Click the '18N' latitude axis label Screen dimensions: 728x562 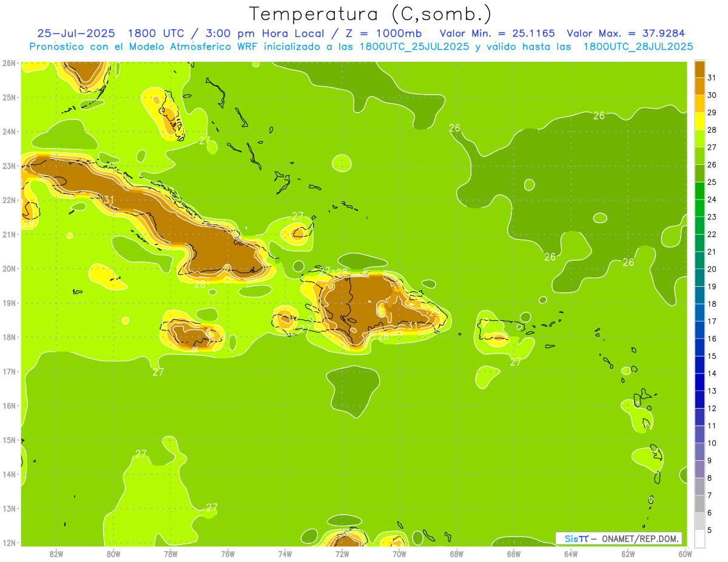coord(8,337)
